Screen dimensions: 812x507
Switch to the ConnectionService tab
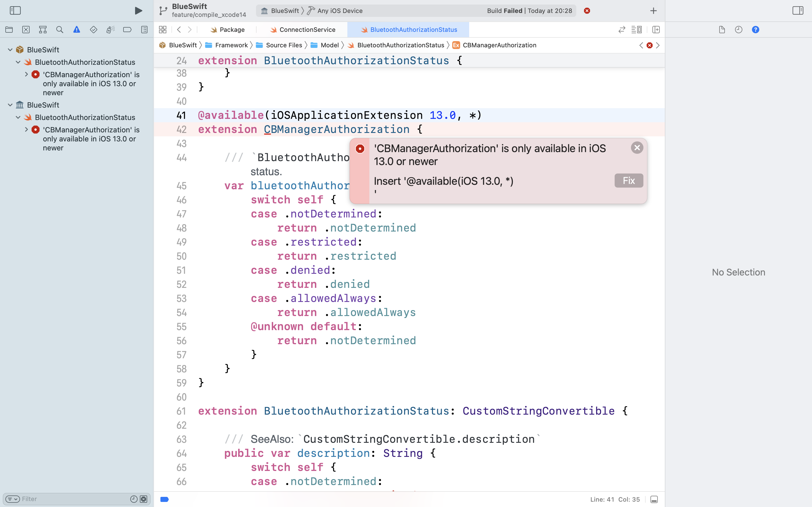(307, 30)
